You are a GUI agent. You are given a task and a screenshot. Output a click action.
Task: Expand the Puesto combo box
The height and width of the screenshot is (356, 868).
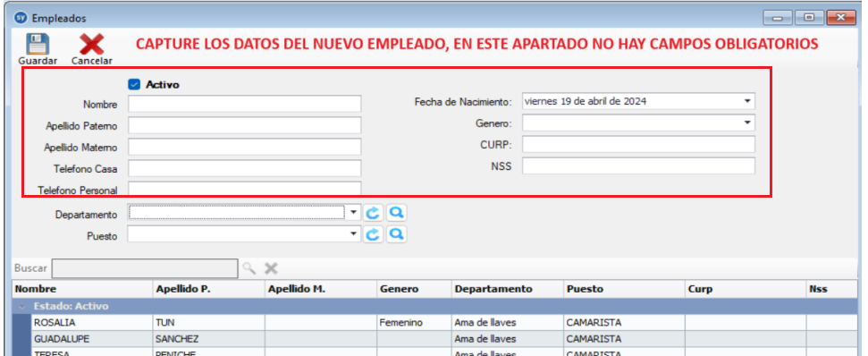(354, 234)
